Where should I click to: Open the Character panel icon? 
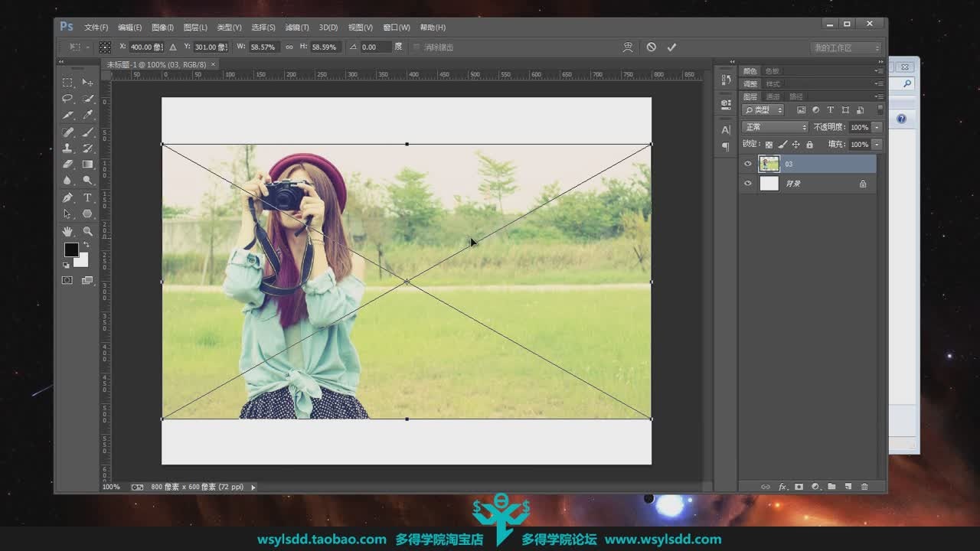click(726, 129)
